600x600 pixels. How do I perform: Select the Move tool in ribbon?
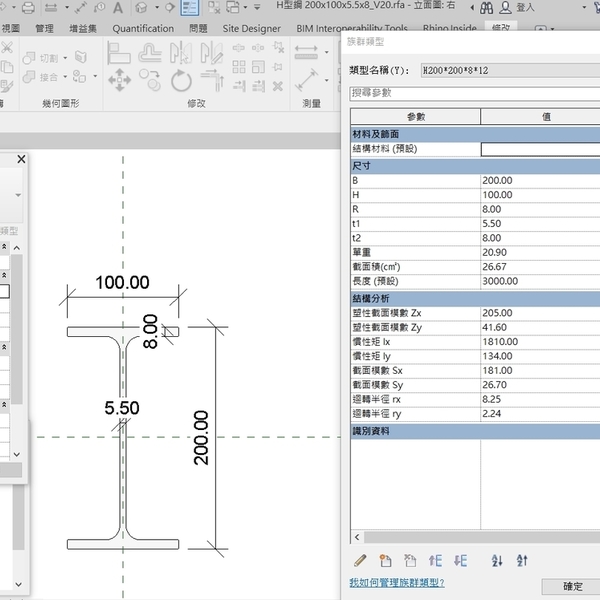119,80
